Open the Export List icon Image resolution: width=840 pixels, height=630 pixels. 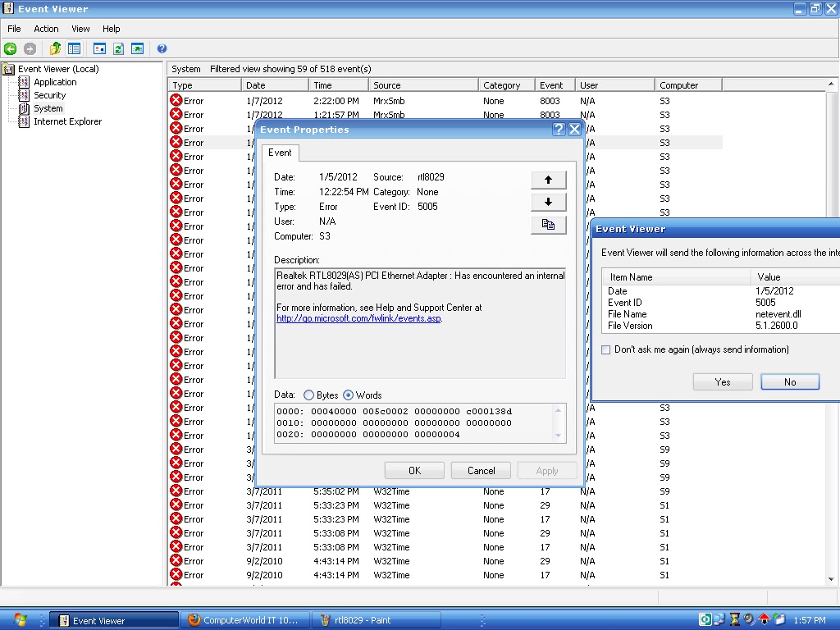click(x=137, y=48)
